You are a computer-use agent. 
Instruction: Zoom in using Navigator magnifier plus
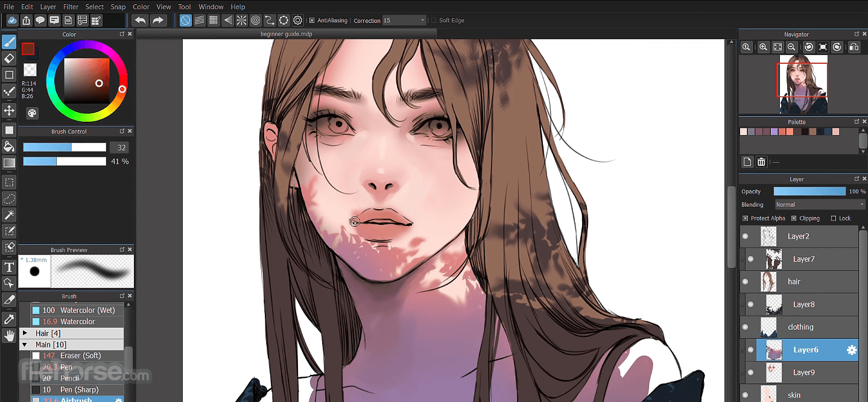[763, 47]
